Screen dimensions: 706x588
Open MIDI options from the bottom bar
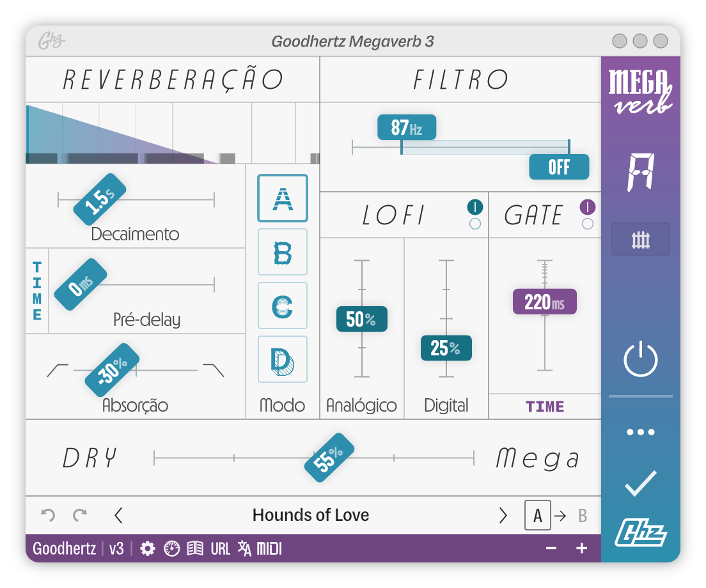pyautogui.click(x=268, y=548)
